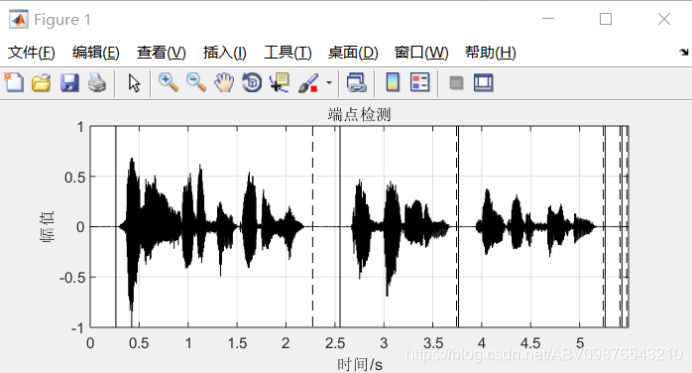This screenshot has height=373, width=692.
Task: Expand the brush color dropdown arrow
Action: 329,83
